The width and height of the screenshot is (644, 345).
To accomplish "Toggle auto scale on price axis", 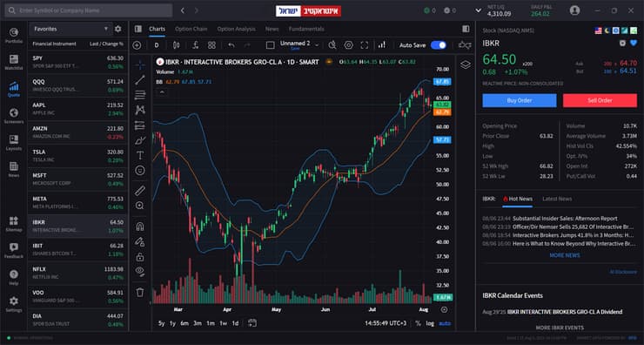I will [445, 323].
